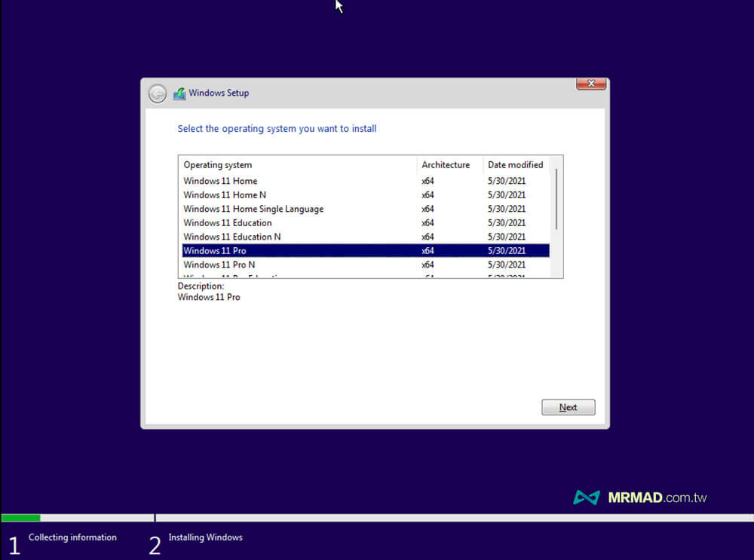The image size is (754, 560).
Task: Click the Operating system column header
Action: point(298,165)
